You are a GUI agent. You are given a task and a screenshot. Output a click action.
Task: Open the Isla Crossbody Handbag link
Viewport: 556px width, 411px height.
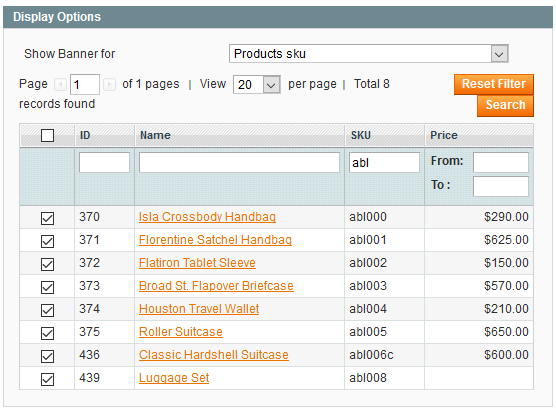207,217
